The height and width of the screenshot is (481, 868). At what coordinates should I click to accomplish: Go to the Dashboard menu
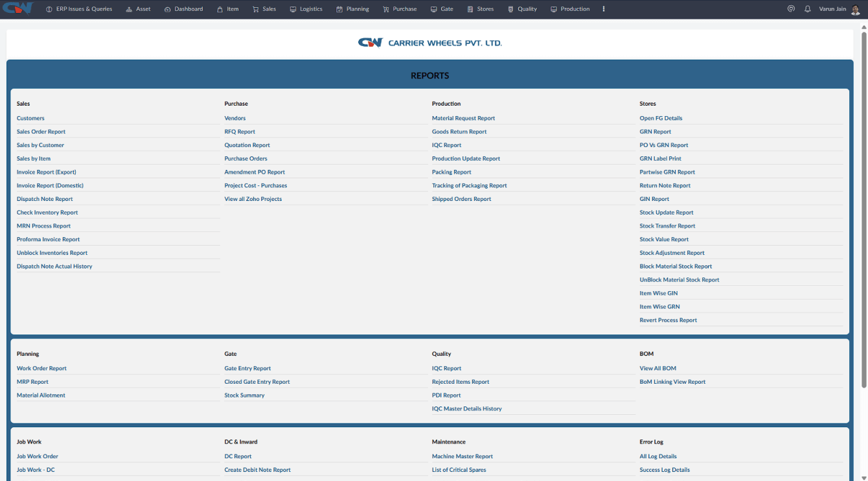click(x=183, y=9)
